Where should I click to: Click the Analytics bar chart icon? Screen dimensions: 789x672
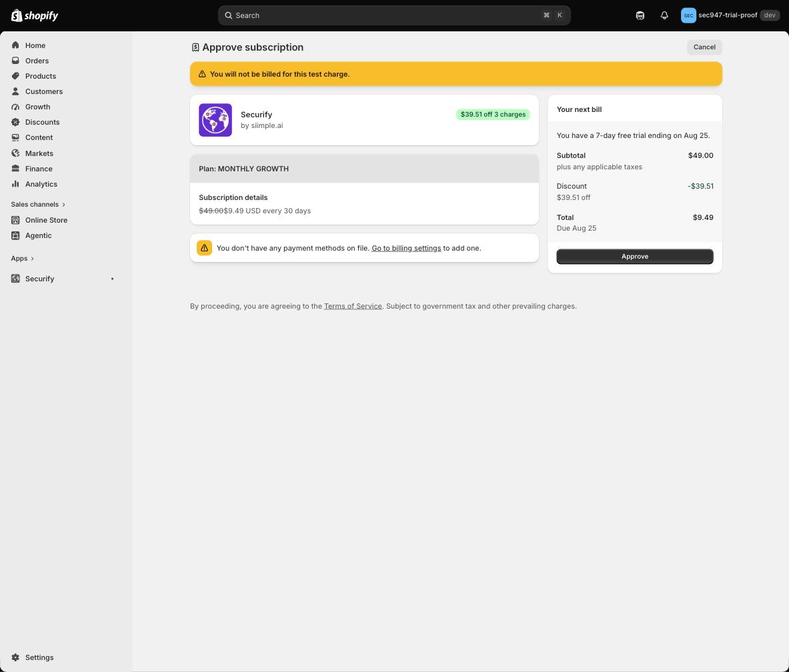pyautogui.click(x=15, y=183)
